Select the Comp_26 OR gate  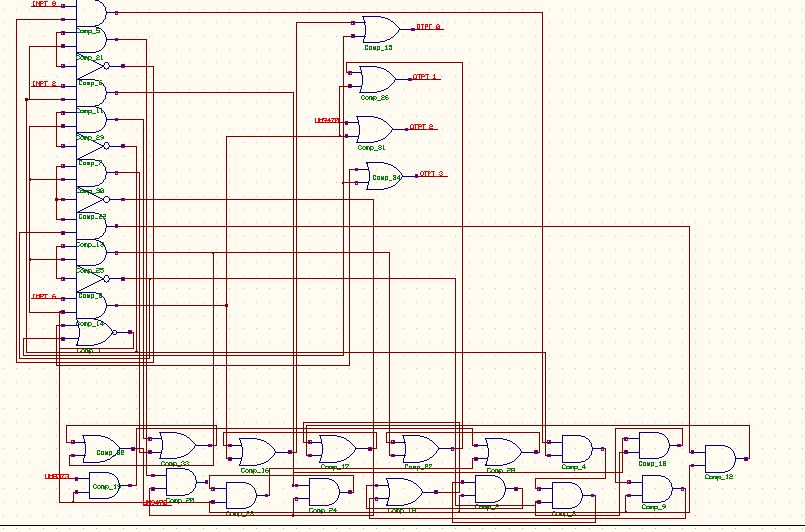(x=377, y=79)
